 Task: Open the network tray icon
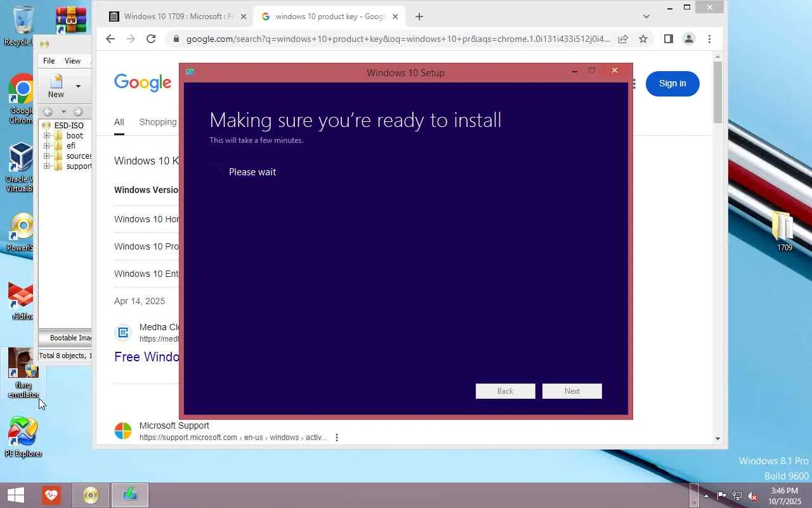[x=737, y=495]
